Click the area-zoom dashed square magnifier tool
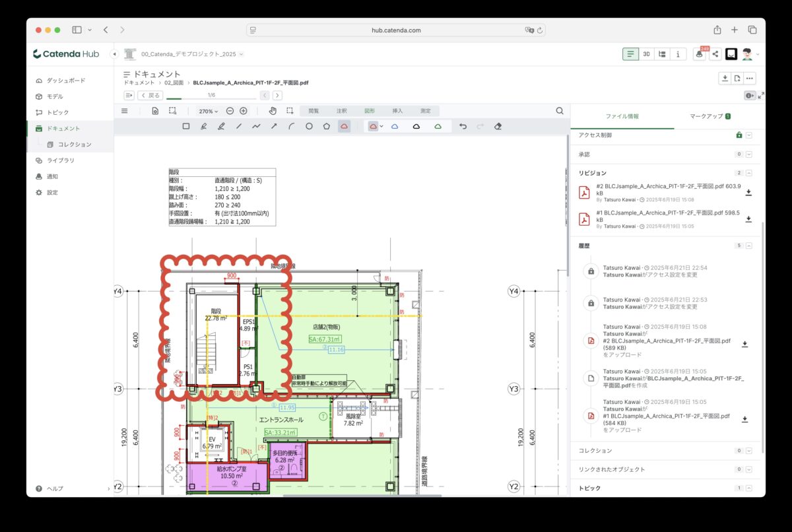The image size is (792, 532). coord(172,111)
